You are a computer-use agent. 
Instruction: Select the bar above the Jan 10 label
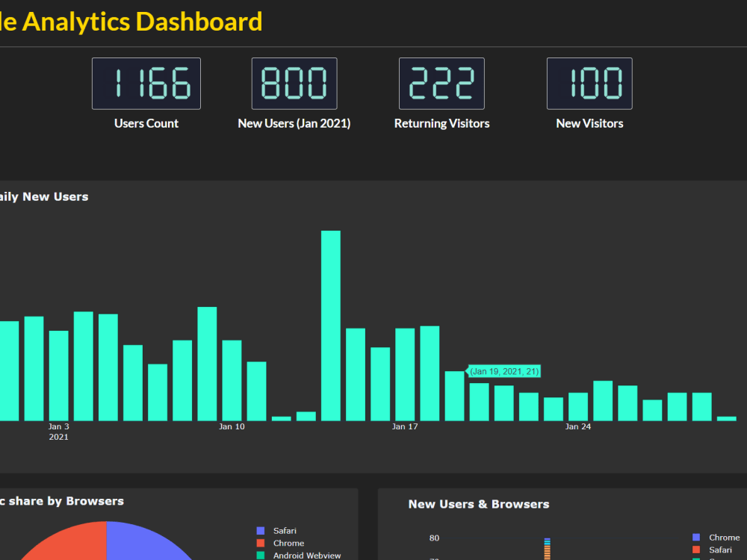tap(232, 377)
